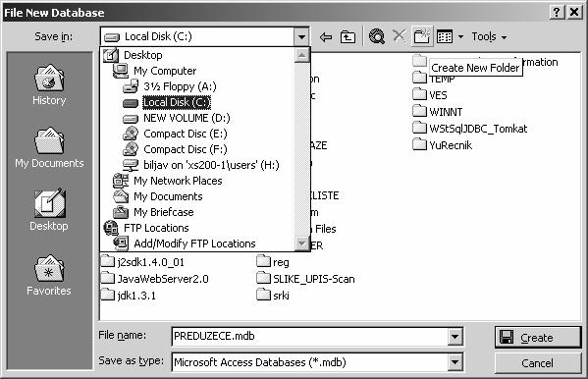Select the jdk1.3.1 folder
This screenshot has height=379, width=588.
(129, 296)
